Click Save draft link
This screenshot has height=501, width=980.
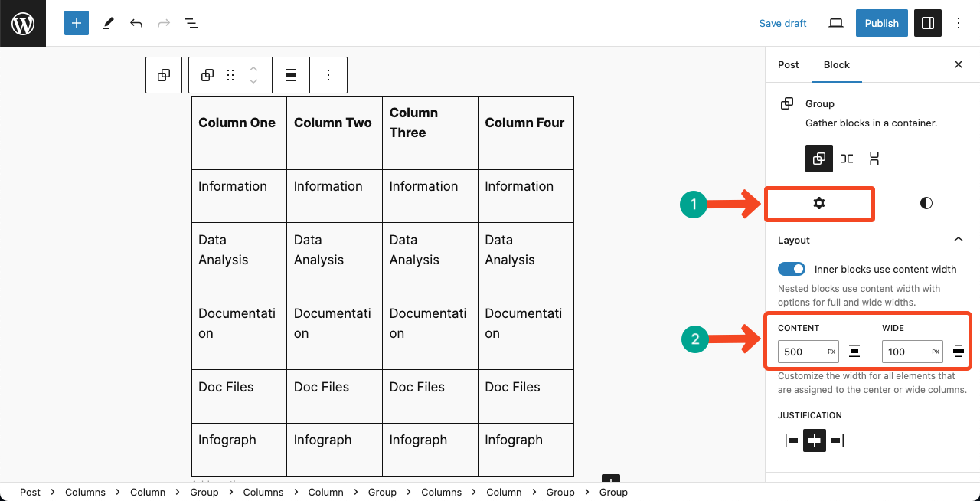tap(782, 23)
